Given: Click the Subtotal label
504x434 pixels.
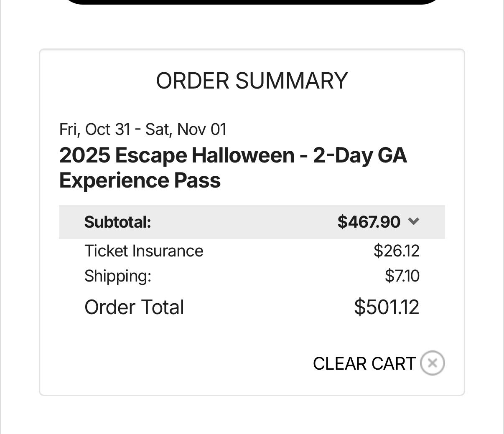Looking at the screenshot, I should point(117,222).
